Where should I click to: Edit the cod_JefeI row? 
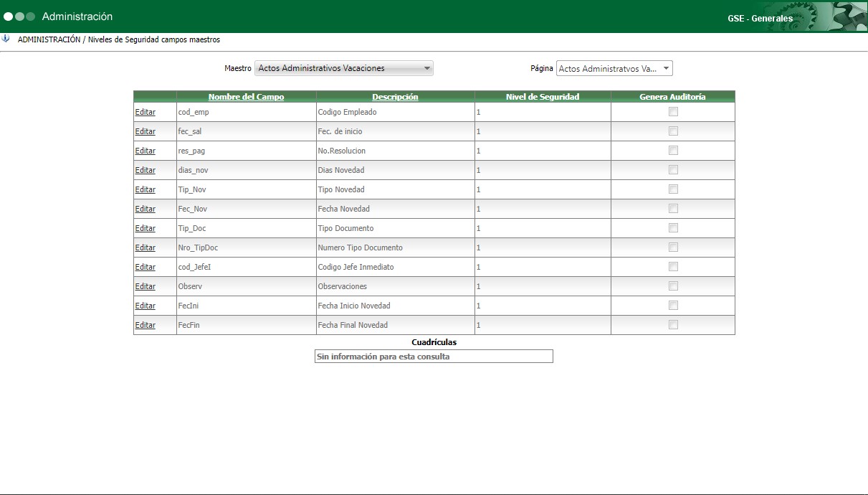point(146,267)
